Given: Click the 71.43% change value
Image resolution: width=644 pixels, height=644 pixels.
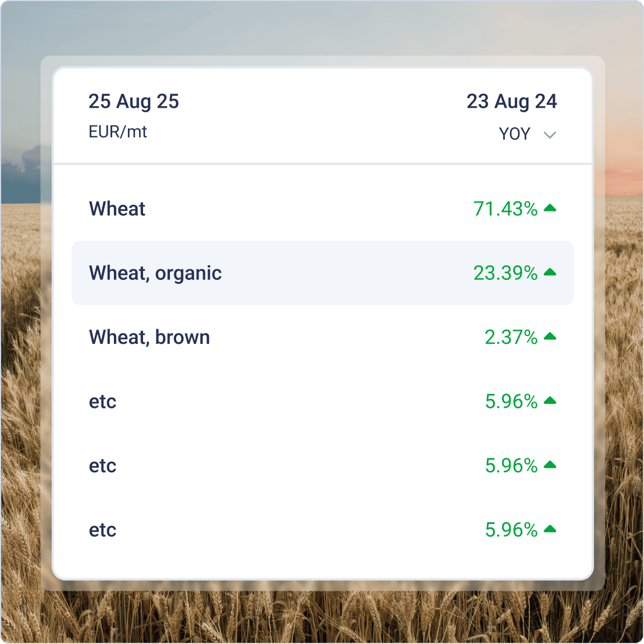Looking at the screenshot, I should [x=505, y=209].
